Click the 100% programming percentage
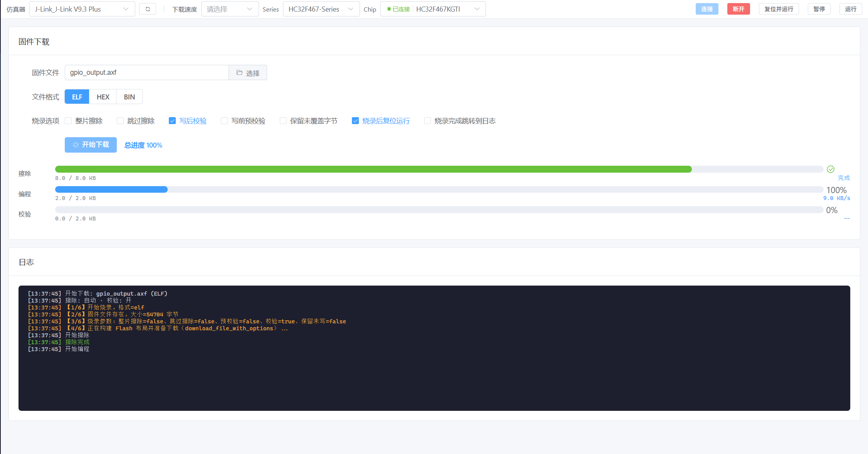The height and width of the screenshot is (454, 868). [x=836, y=190]
